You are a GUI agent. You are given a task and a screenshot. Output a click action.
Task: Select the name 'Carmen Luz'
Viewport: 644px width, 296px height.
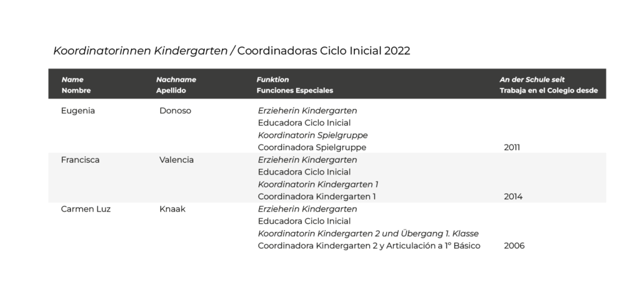coord(86,209)
